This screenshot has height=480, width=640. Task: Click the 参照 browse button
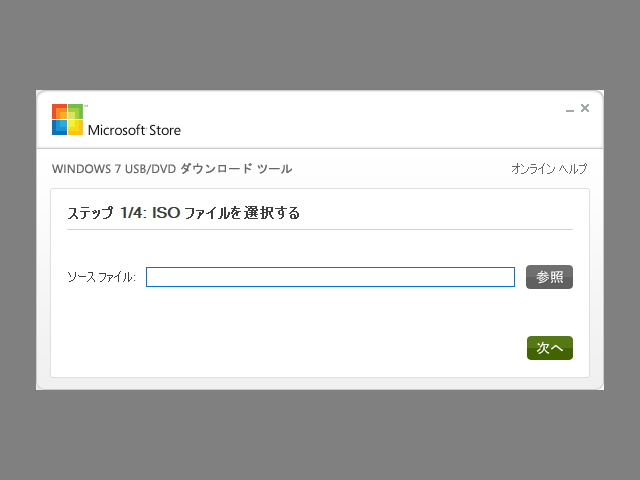(x=549, y=277)
